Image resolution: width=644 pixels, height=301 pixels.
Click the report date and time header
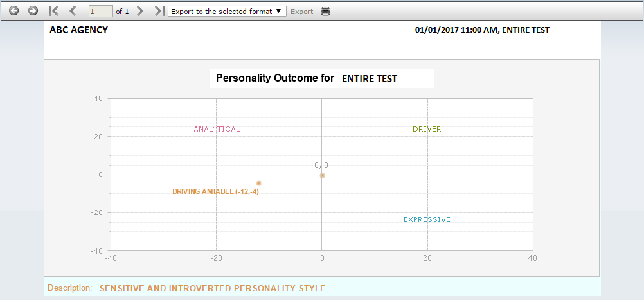482,30
